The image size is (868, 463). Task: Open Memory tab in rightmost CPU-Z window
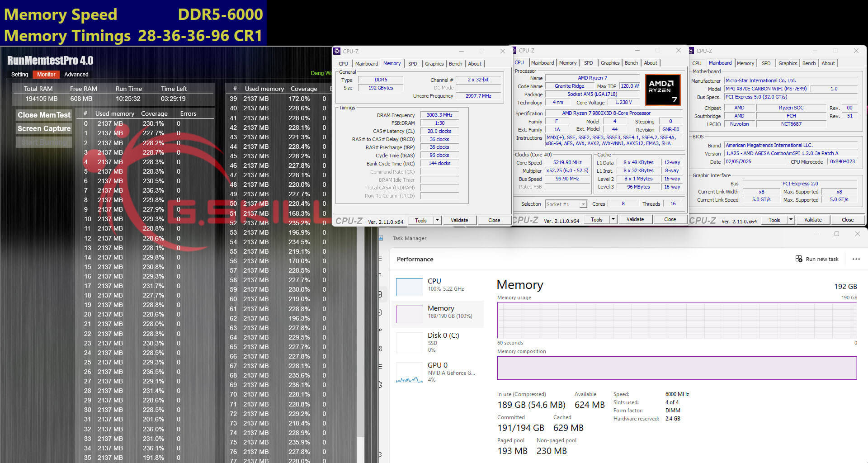pyautogui.click(x=745, y=63)
